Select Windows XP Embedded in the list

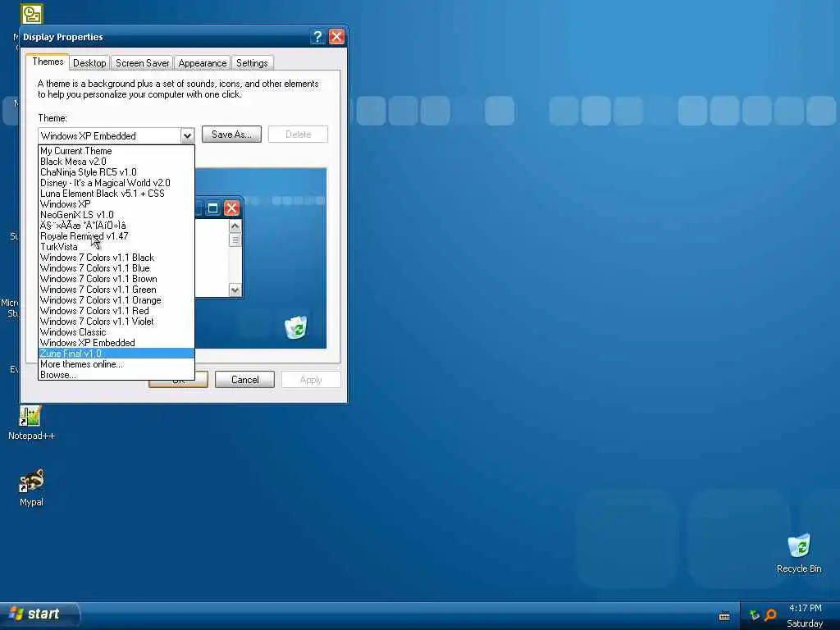116,343
